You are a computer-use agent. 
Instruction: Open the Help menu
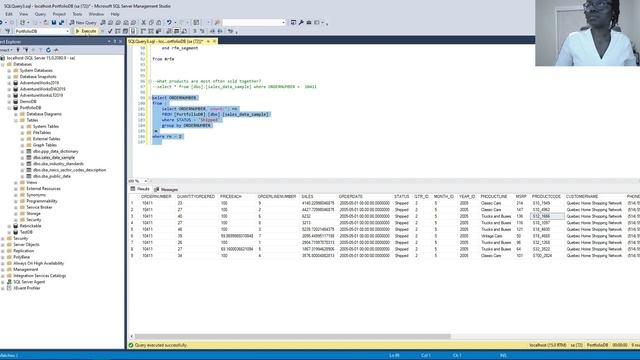[115, 14]
